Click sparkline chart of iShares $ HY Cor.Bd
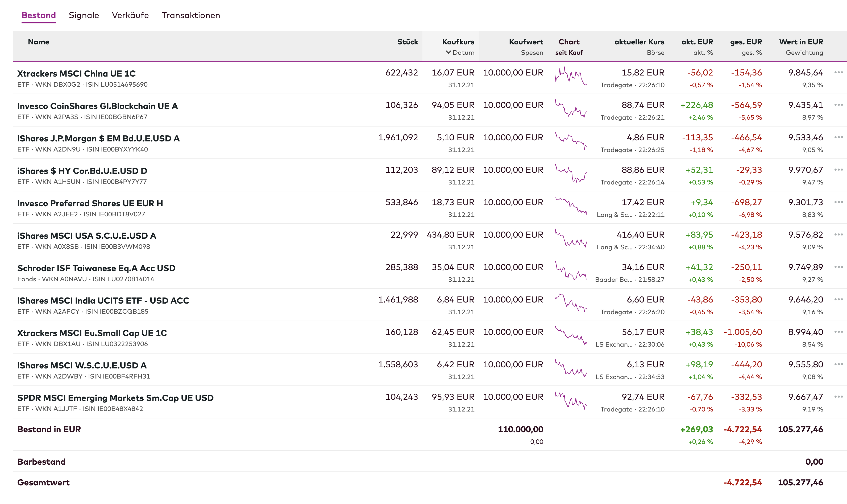 tap(570, 173)
